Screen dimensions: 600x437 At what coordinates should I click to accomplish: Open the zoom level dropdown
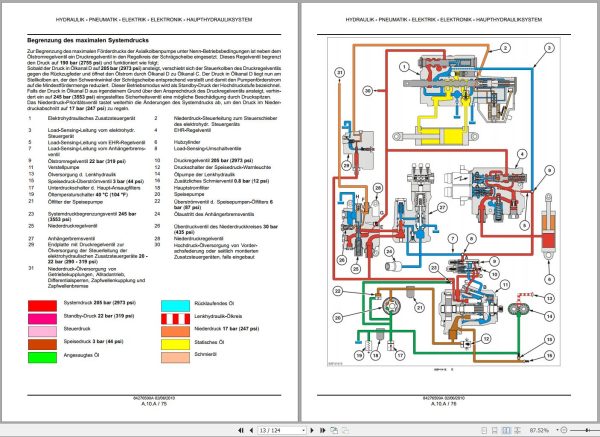[x=558, y=430]
